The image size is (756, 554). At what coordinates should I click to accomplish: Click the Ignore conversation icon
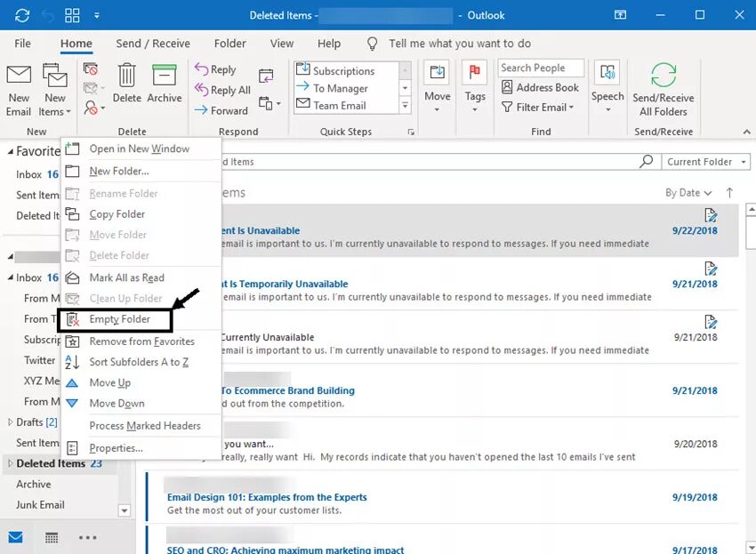(x=90, y=69)
